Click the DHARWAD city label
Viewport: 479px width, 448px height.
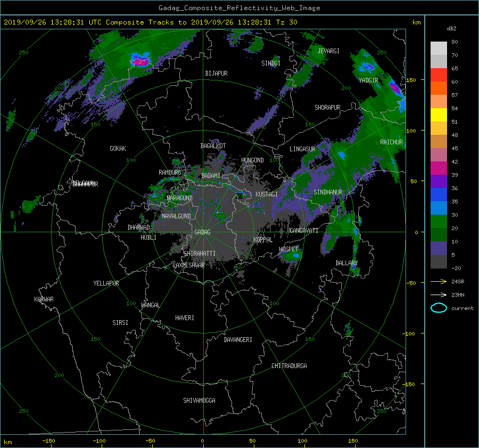(139, 227)
